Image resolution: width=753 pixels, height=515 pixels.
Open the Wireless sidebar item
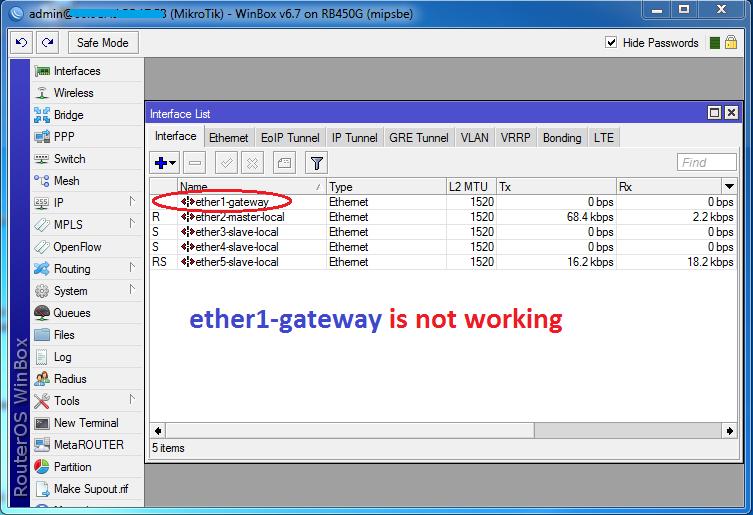point(87,93)
